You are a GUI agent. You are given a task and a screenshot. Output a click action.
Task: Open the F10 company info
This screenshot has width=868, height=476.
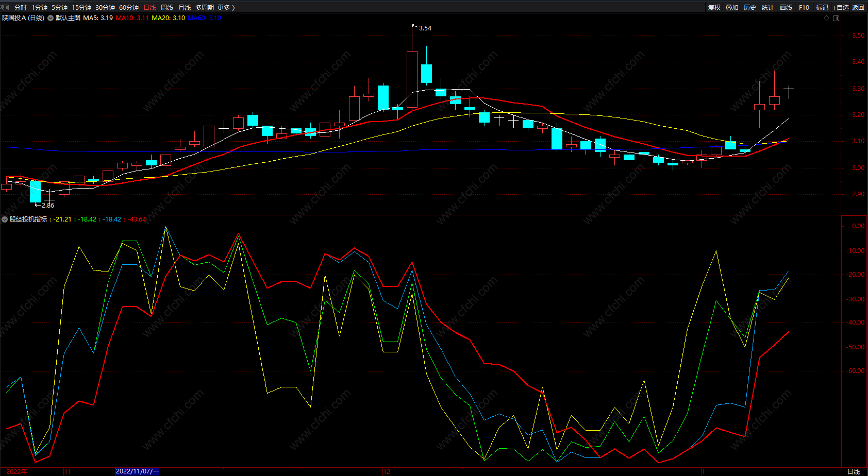click(804, 8)
